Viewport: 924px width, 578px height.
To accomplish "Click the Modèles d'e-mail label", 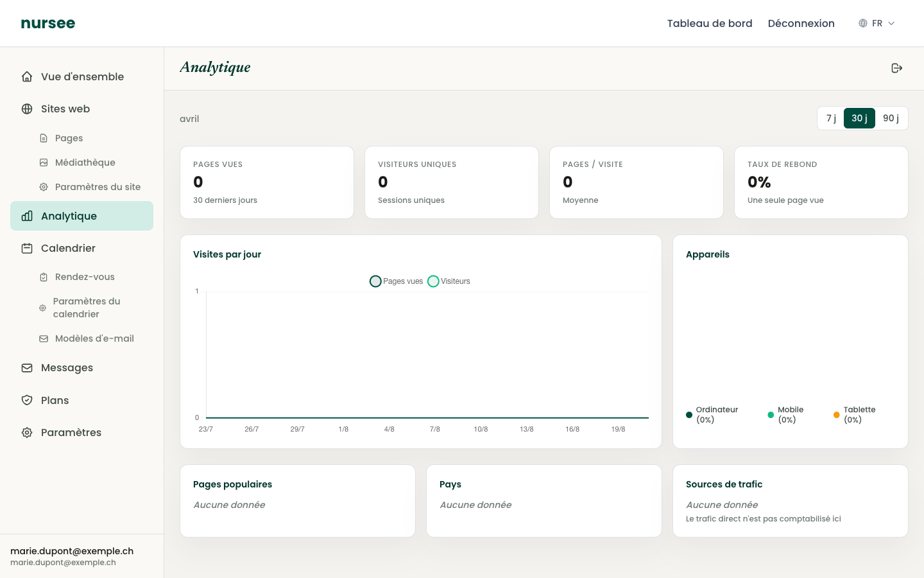I will click(94, 338).
